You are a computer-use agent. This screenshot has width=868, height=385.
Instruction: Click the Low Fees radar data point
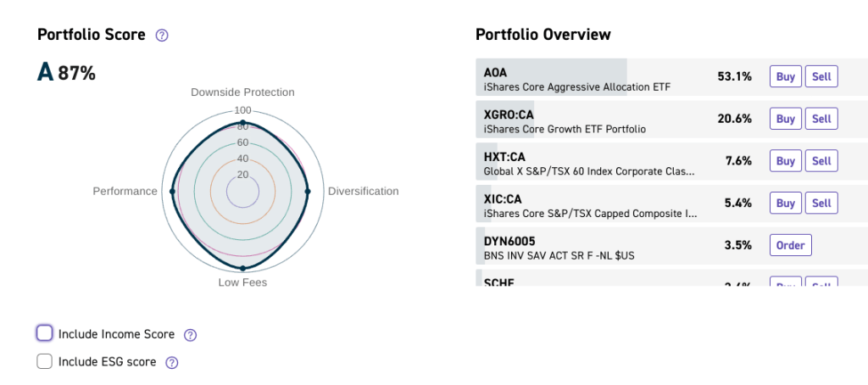click(242, 268)
